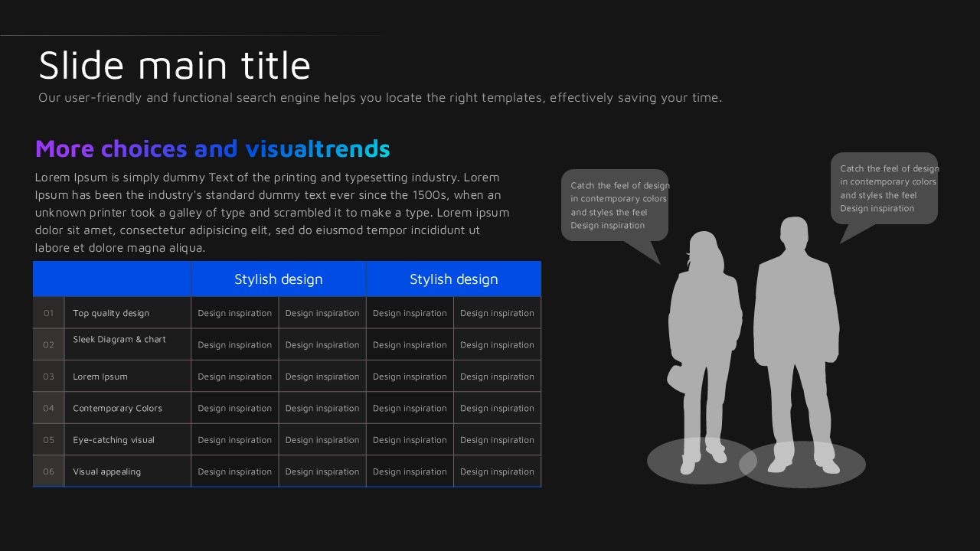Click the second 'Stylish design' table header
Viewport: 980px width, 551px height.
point(453,279)
